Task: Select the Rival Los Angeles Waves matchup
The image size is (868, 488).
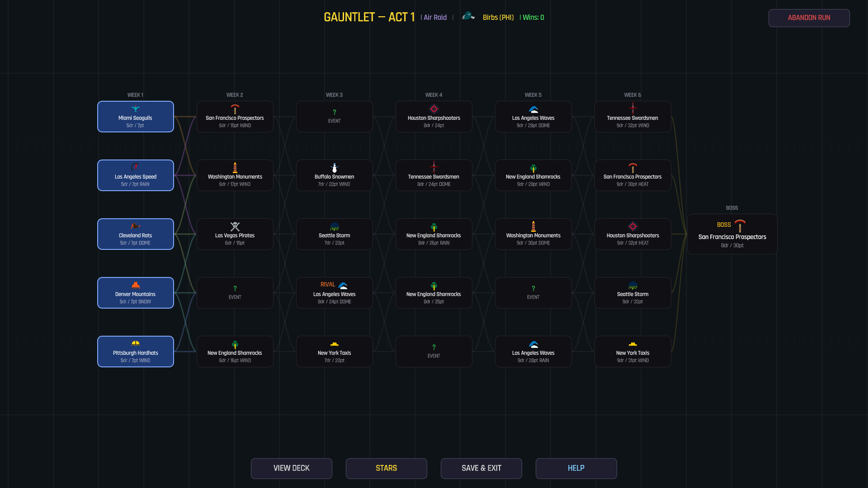Action: [334, 293]
